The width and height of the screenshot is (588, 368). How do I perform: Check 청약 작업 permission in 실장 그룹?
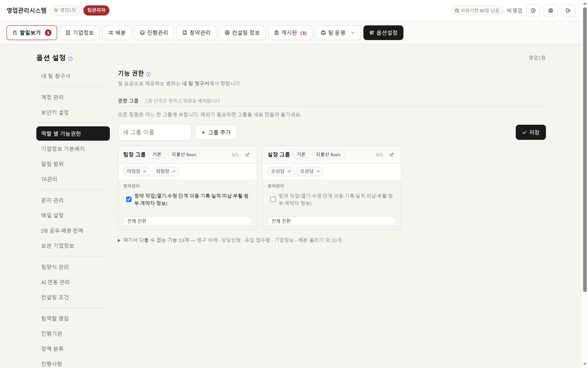click(x=273, y=199)
